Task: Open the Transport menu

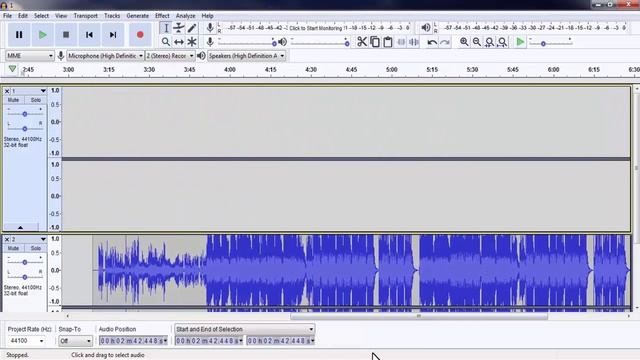Action: point(85,16)
